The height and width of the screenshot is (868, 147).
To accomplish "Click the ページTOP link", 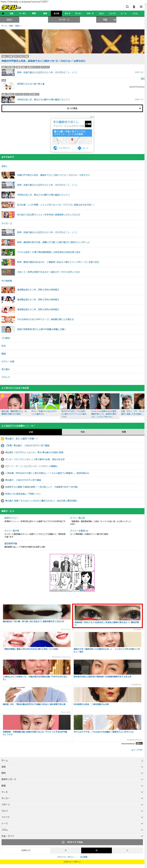I will click(x=137, y=750).
